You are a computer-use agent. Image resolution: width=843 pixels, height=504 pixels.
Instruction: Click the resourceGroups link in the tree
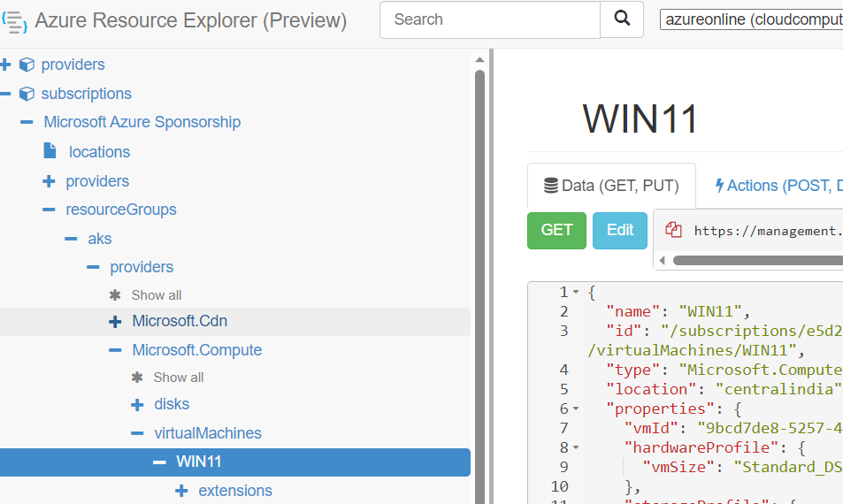[x=121, y=210]
